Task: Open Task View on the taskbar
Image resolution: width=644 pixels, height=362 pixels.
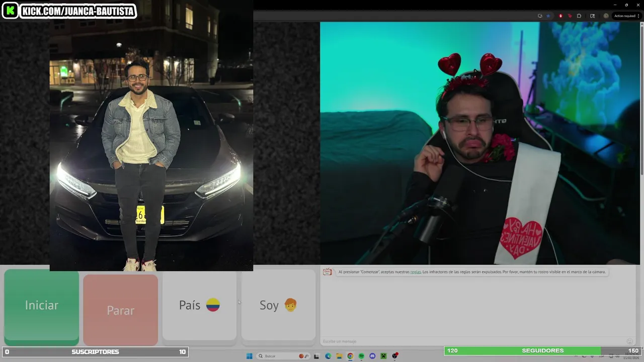Action: pos(316,356)
